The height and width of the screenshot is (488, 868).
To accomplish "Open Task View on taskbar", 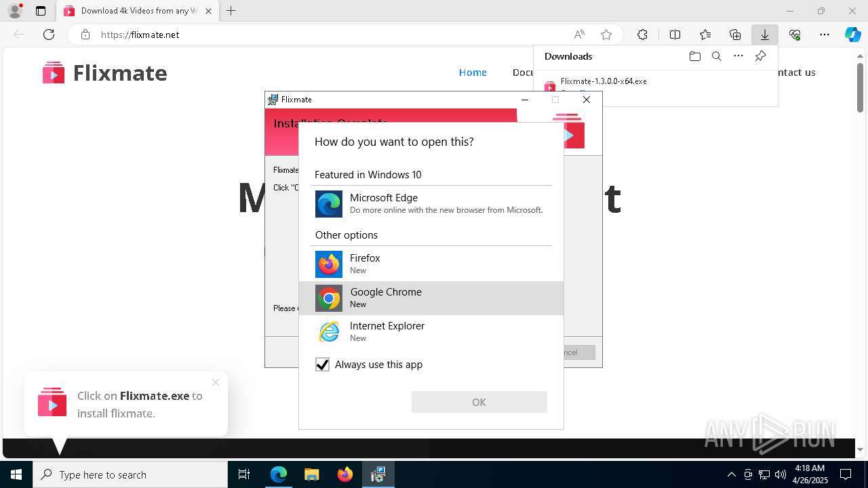I will 244,474.
